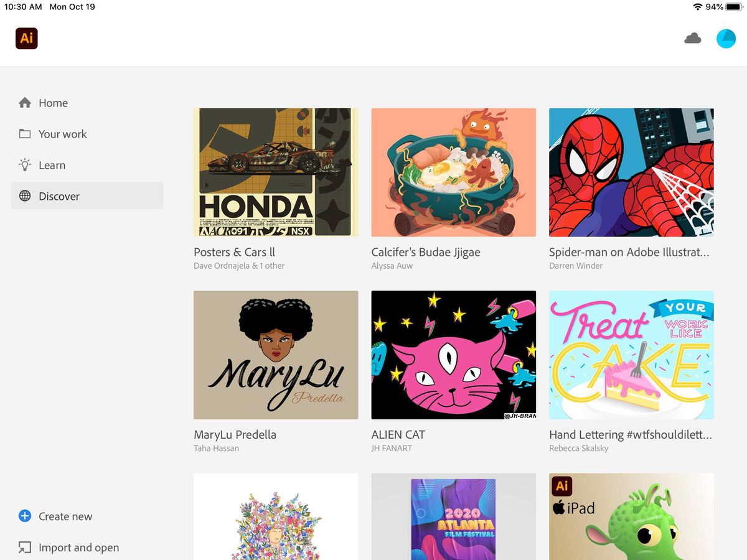
Task: Open the Spider-man artwork thumbnail
Action: (631, 172)
